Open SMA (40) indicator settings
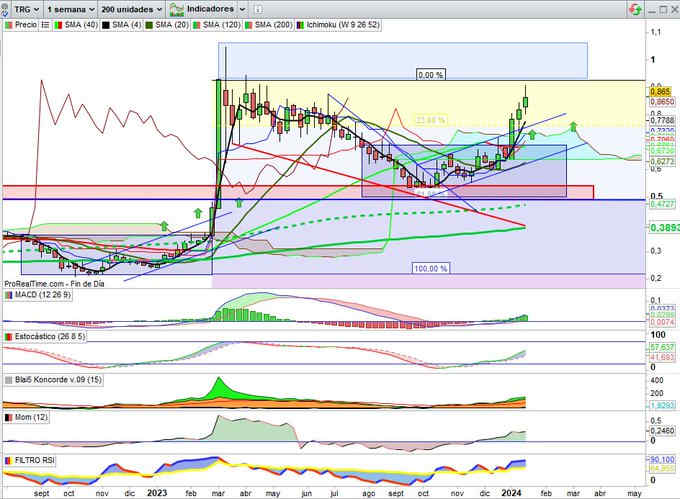Viewport: 680px width, 499px height. pyautogui.click(x=81, y=25)
